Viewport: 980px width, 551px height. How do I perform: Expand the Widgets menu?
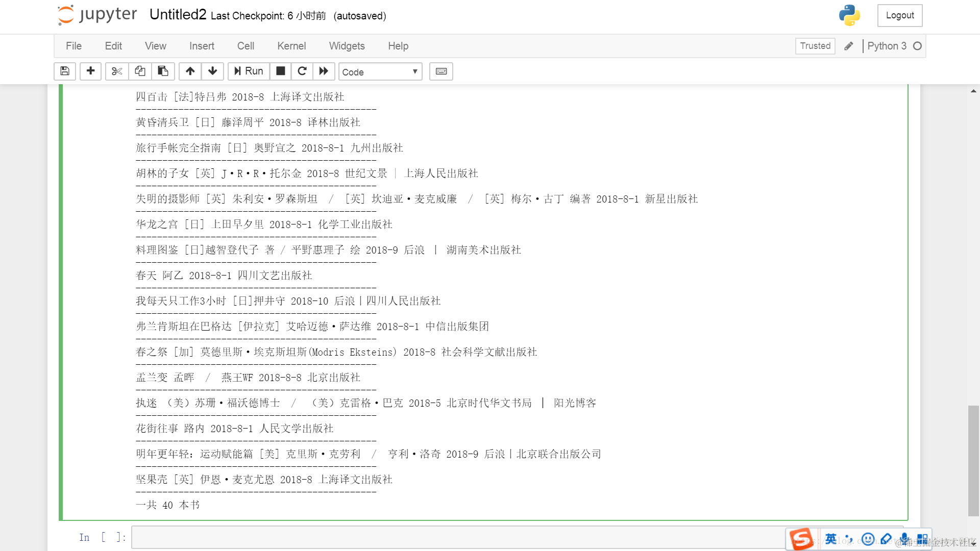tap(347, 46)
